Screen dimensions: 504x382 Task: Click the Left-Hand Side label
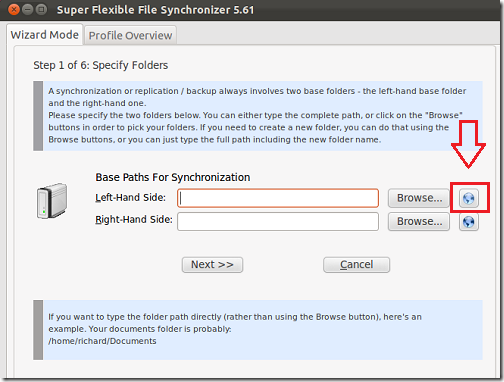click(x=131, y=198)
